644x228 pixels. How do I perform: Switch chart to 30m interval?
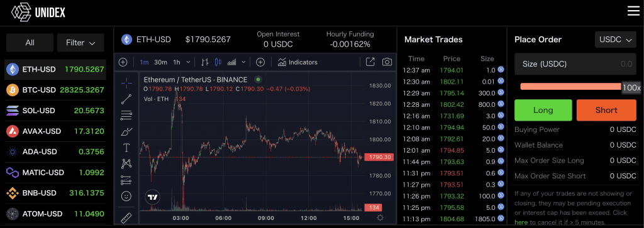[160, 62]
